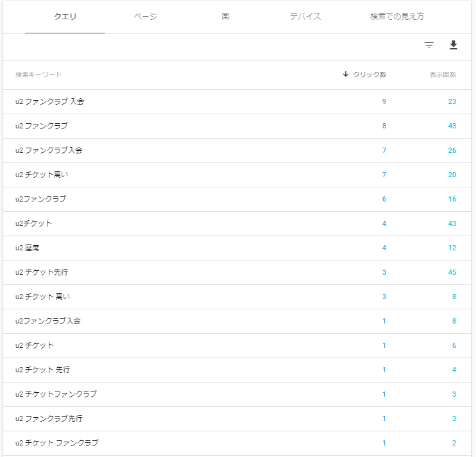Select the クエリ tab
This screenshot has width=476, height=457.
click(65, 17)
